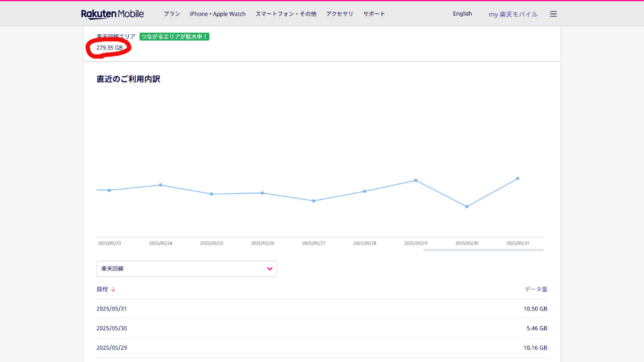The image size is (644, 362).
Task: Open the iPhone・Apple Watch menu
Action: (217, 14)
